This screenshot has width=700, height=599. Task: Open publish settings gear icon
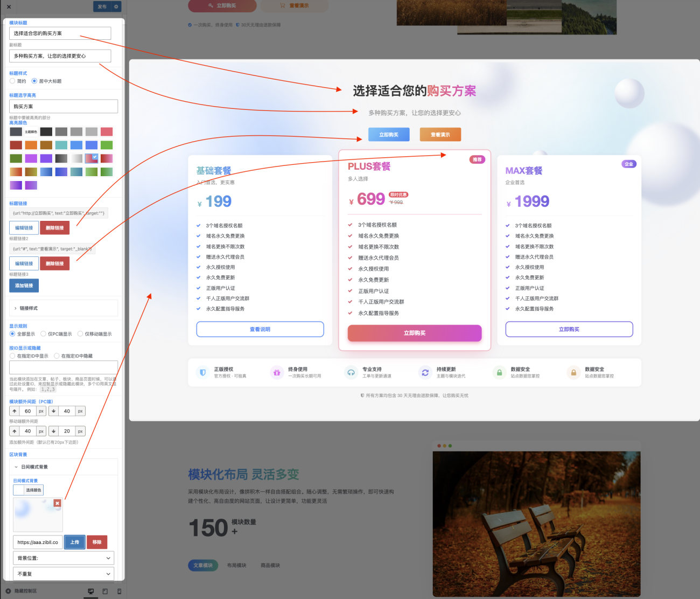click(116, 6)
